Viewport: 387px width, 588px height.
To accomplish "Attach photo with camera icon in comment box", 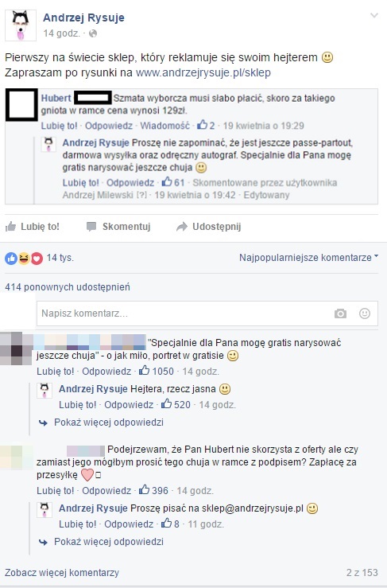I will click(x=340, y=313).
